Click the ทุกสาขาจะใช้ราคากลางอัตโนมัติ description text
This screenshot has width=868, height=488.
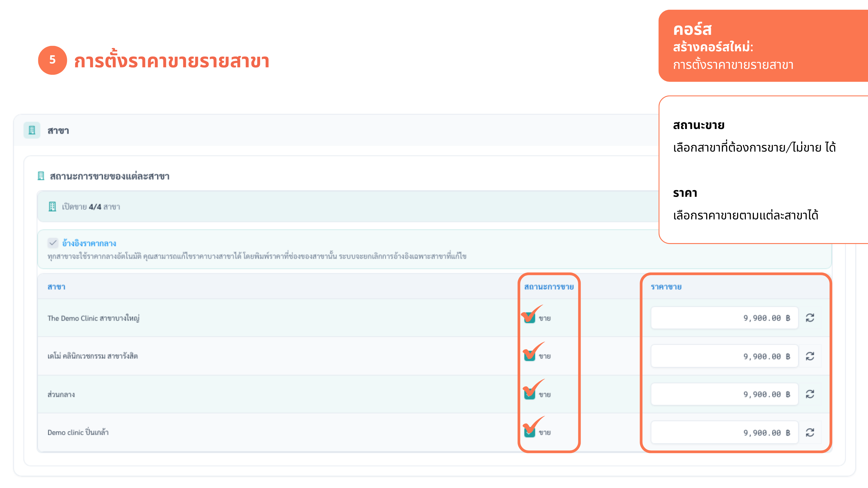point(257,256)
